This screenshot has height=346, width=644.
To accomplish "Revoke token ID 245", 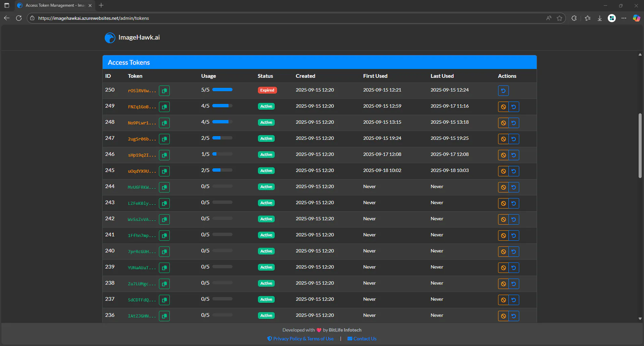I will point(503,171).
